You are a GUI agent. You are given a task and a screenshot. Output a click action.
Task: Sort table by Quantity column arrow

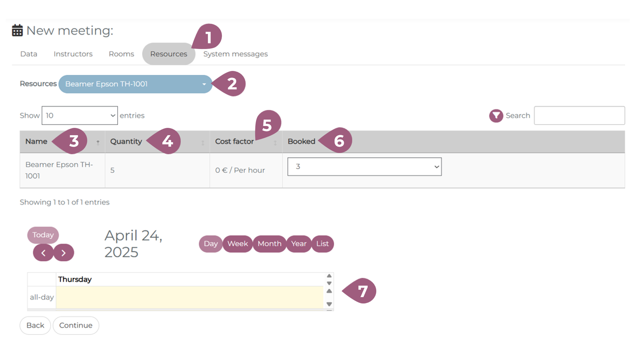point(203,143)
